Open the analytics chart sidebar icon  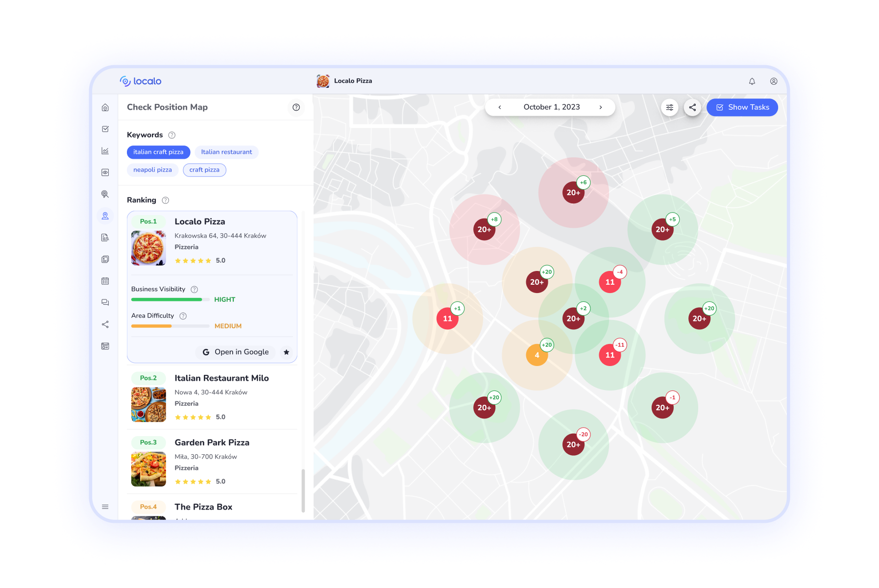point(105,151)
